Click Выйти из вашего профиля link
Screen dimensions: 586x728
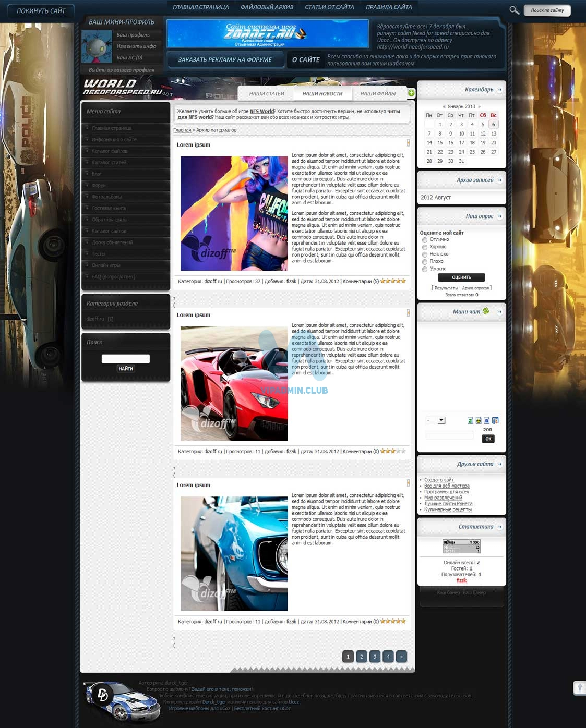tap(122, 70)
